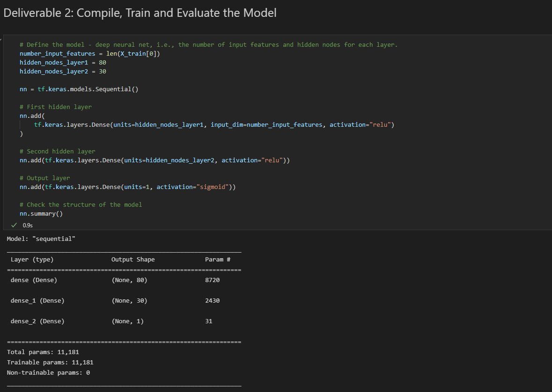Click the 'hidden_nodes_layer2 = 30' line
Screen dimensions: 552x392
(x=63, y=71)
